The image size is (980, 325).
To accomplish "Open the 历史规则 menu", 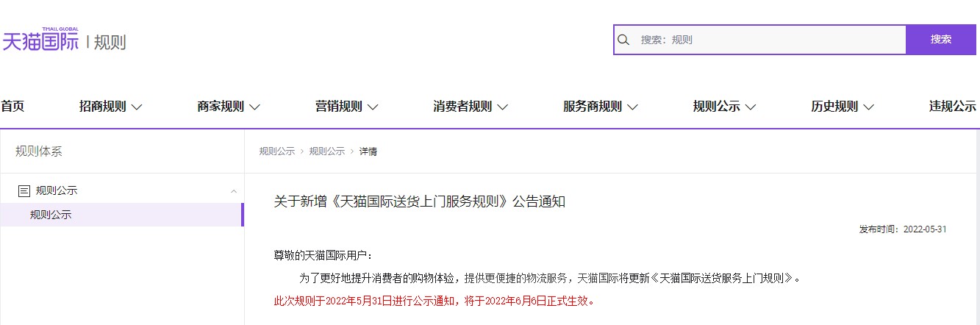I will (x=843, y=106).
